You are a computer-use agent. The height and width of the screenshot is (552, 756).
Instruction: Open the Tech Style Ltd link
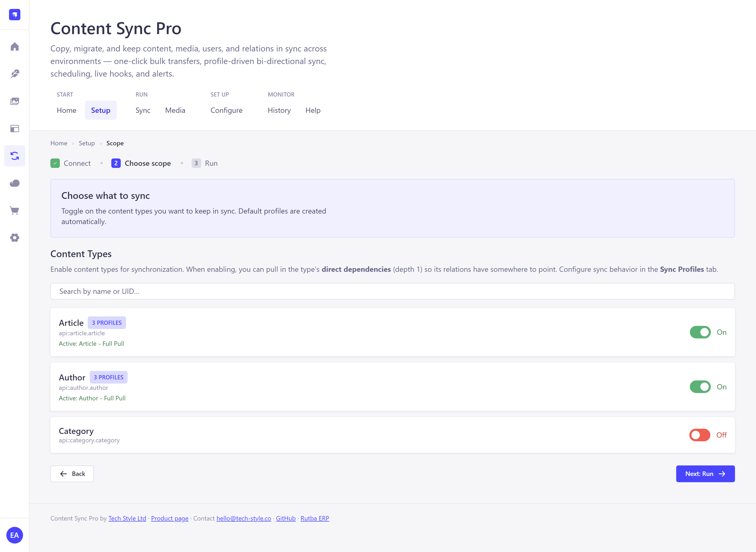(127, 518)
